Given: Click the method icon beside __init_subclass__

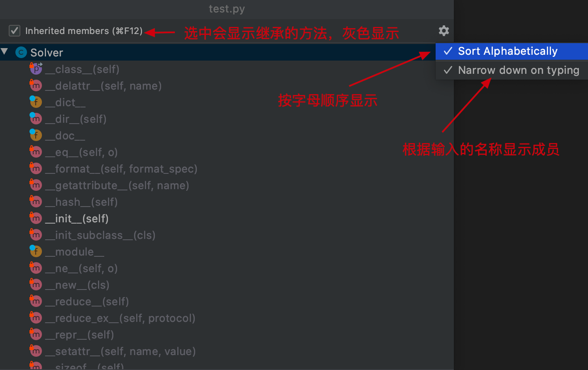Looking at the screenshot, I should point(36,235).
